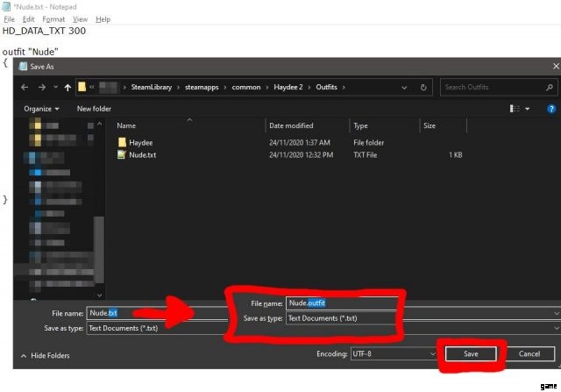Click the Nude.txt file icon
Image resolution: width=561 pixels, height=392 pixels.
click(x=122, y=153)
